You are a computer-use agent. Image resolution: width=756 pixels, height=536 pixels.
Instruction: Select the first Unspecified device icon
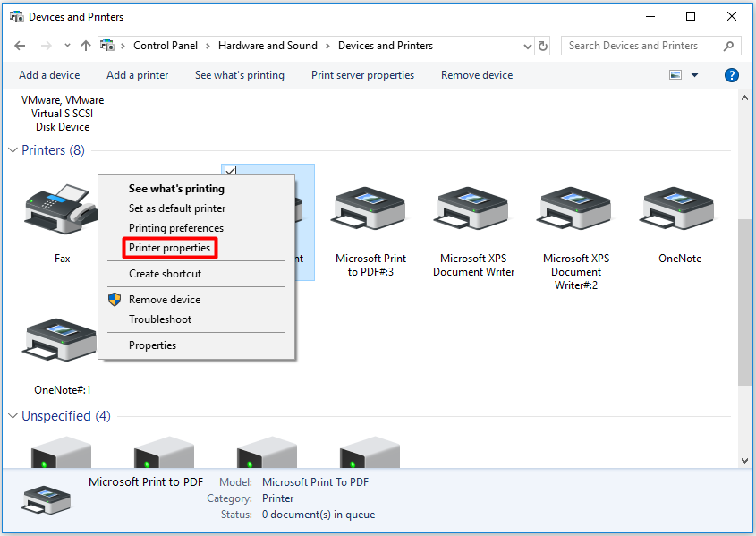click(x=61, y=452)
